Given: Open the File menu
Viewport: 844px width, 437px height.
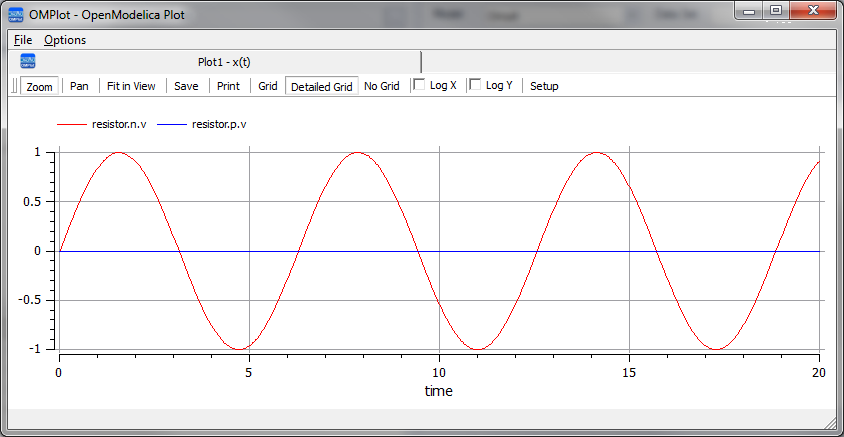Looking at the screenshot, I should [x=23, y=40].
